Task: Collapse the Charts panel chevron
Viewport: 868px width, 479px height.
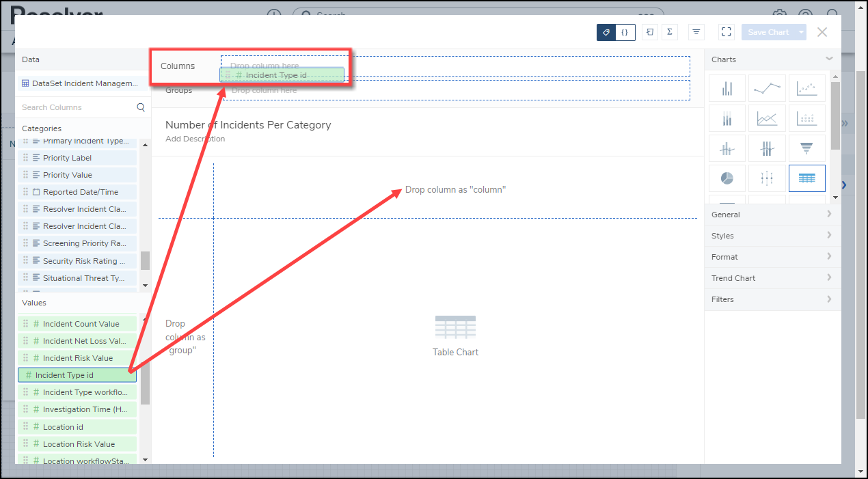Action: pos(829,59)
